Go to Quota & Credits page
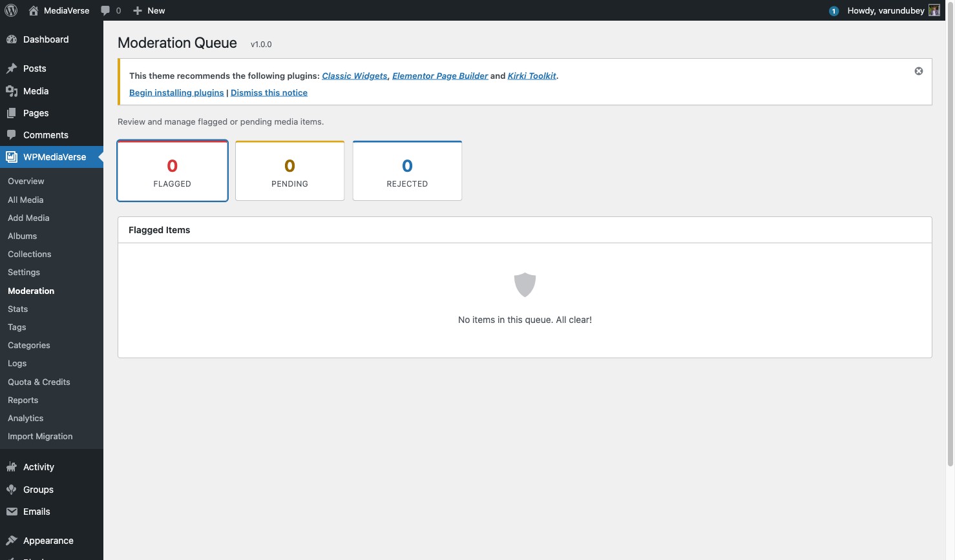The height and width of the screenshot is (560, 955). click(39, 382)
